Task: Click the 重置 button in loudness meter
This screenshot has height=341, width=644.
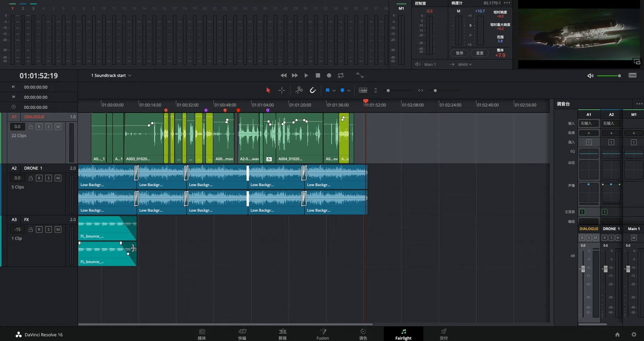Action: 480,53
